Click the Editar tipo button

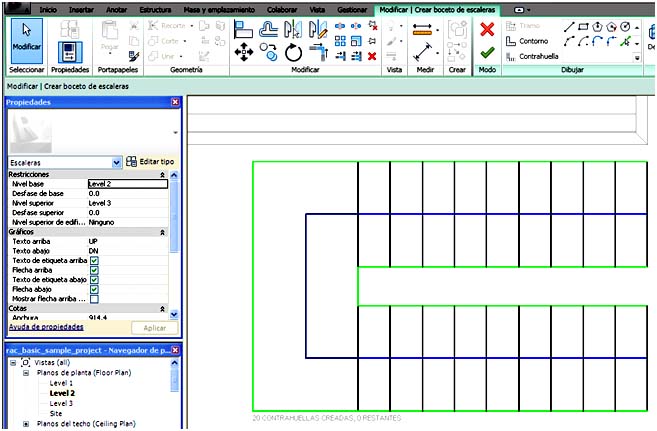pos(151,161)
